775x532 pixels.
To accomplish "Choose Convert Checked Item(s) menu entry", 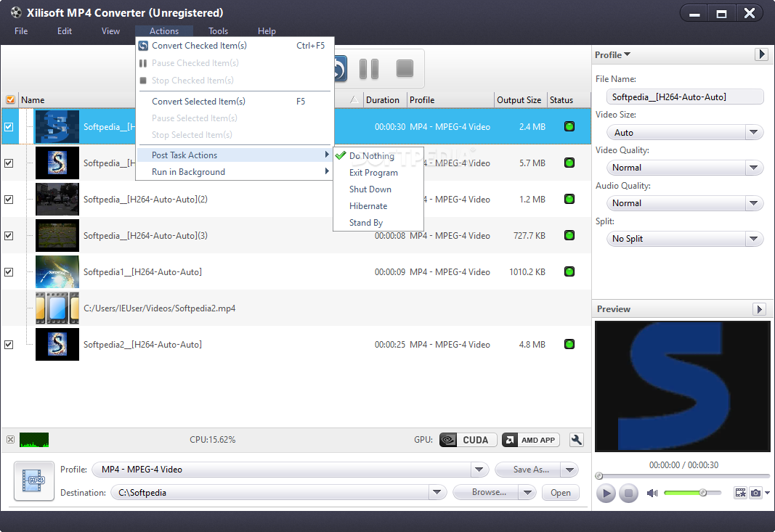I will [235, 46].
